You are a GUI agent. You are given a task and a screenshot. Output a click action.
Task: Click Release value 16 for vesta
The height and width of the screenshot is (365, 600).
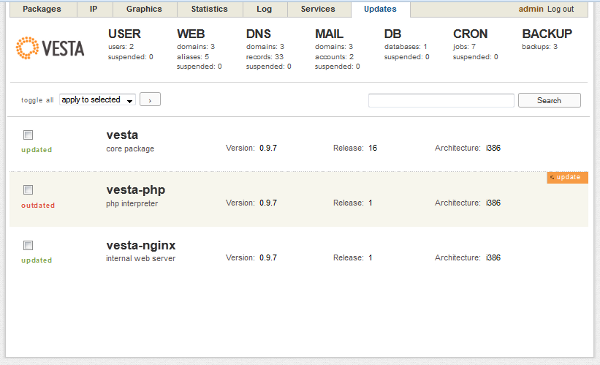[x=373, y=148]
